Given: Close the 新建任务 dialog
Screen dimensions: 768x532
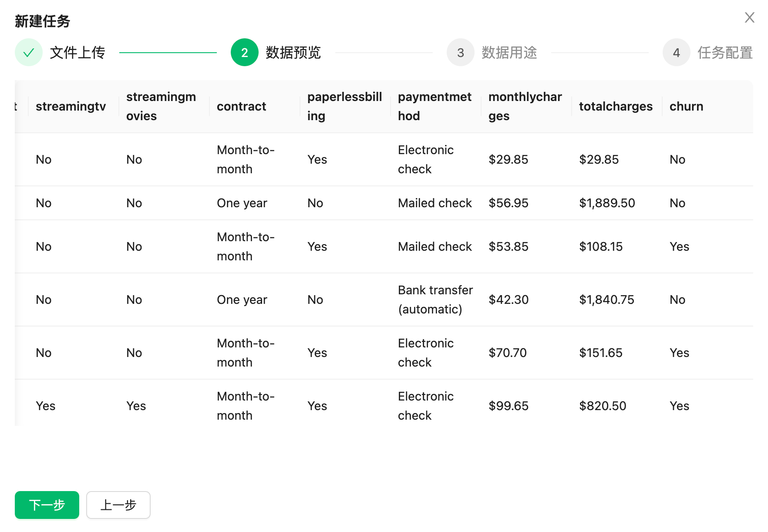Looking at the screenshot, I should coord(749,17).
